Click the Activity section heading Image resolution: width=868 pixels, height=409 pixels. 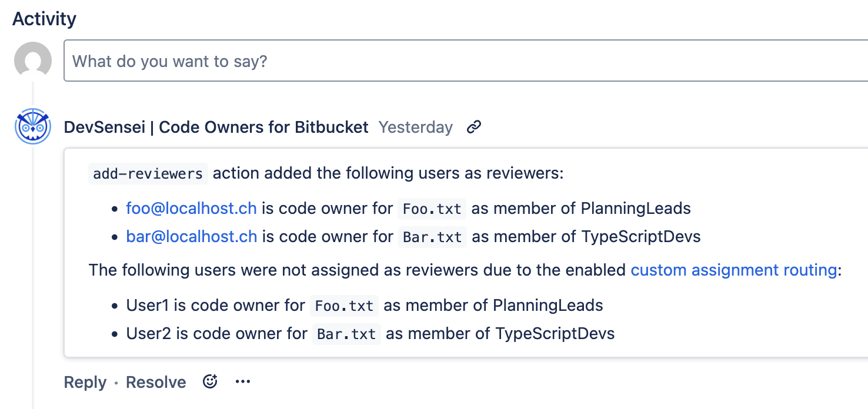pos(45,19)
